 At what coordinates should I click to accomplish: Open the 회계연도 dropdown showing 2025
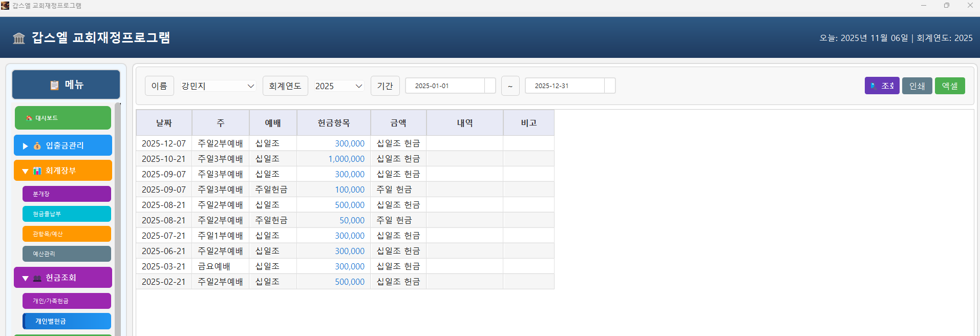tap(338, 86)
